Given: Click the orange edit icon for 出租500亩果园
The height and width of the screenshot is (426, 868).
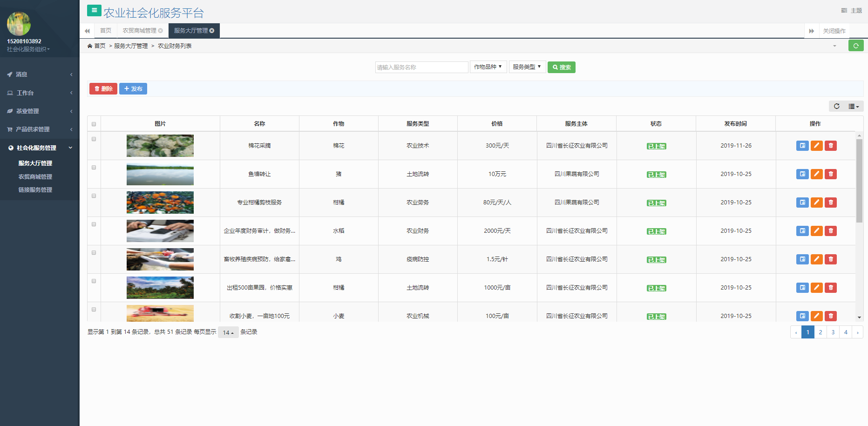Looking at the screenshot, I should [x=816, y=288].
